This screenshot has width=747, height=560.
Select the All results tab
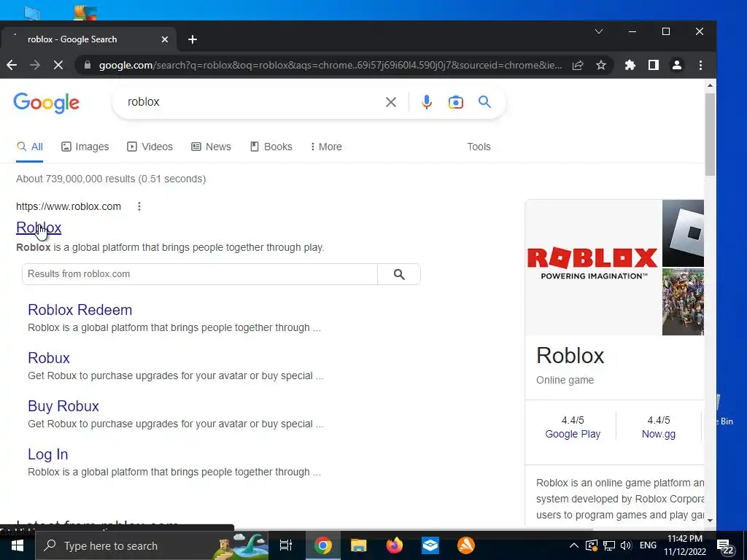(x=29, y=147)
